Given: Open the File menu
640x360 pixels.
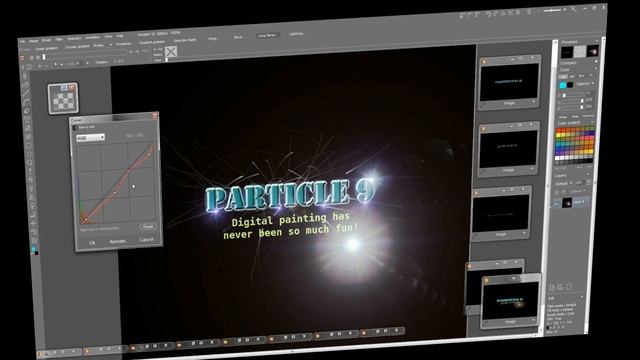Looking at the screenshot, I should 22,41.
